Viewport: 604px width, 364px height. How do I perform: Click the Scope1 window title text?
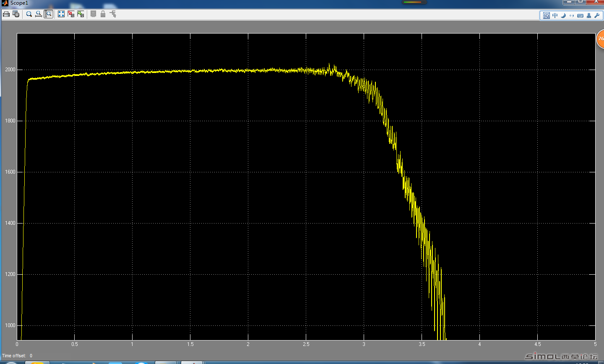(x=19, y=3)
